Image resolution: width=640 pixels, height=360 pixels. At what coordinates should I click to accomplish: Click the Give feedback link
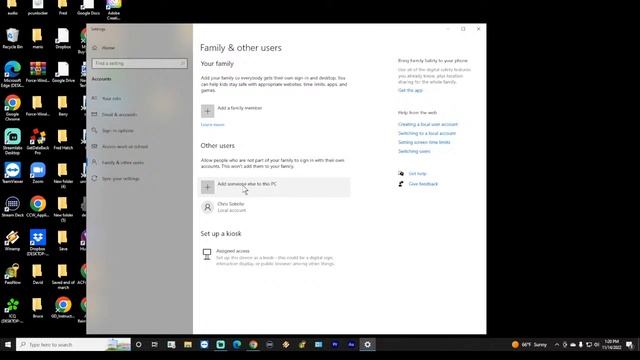[423, 184]
